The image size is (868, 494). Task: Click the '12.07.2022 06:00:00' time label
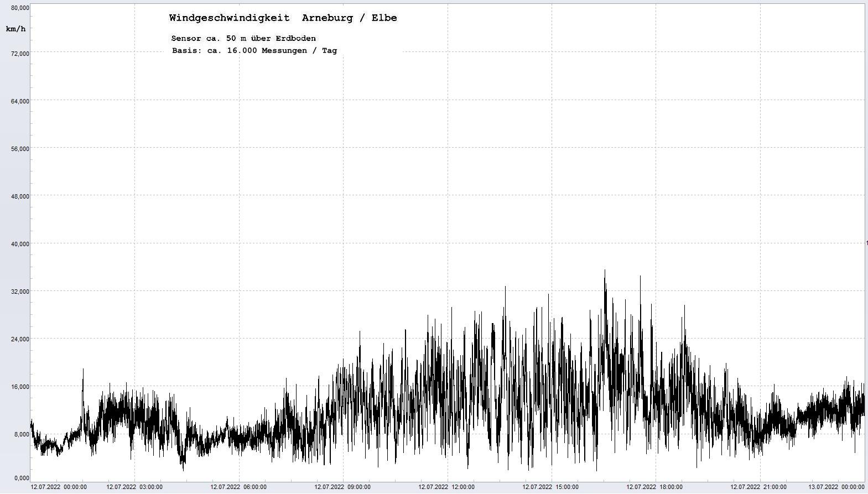click(238, 487)
